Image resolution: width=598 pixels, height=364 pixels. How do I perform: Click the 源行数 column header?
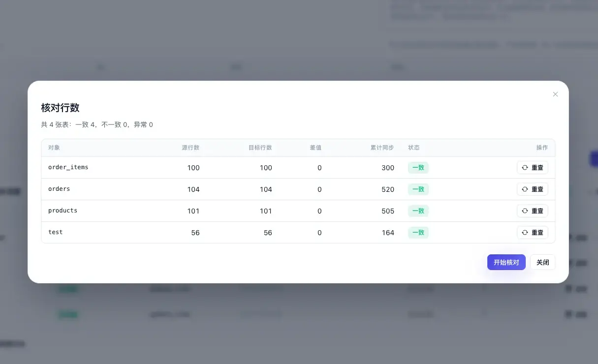[x=190, y=148]
